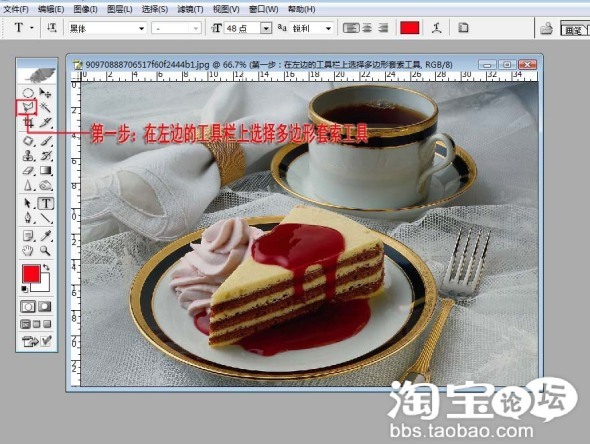
Task: Open the 选择(S) menu
Action: (x=155, y=9)
